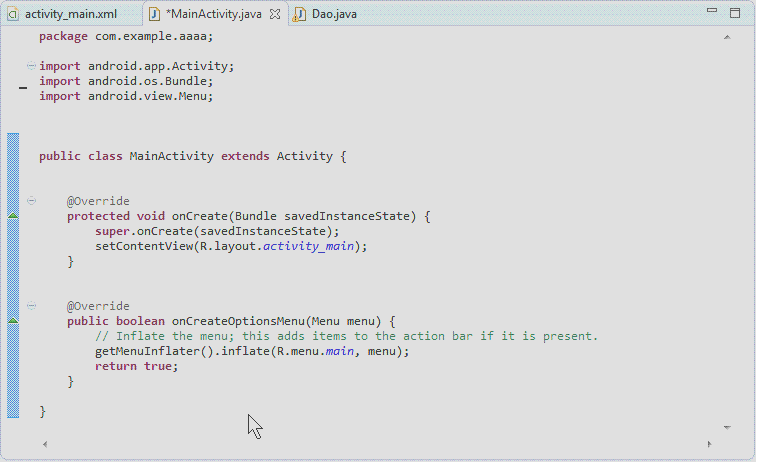Click the first @Override annotation above onCreate

[x=98, y=201]
